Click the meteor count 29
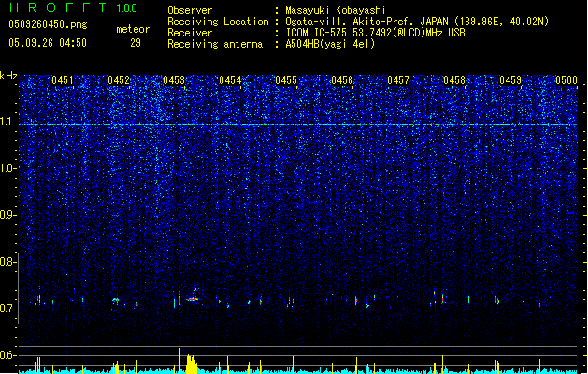Screen dimensions: 588x374 point(136,43)
